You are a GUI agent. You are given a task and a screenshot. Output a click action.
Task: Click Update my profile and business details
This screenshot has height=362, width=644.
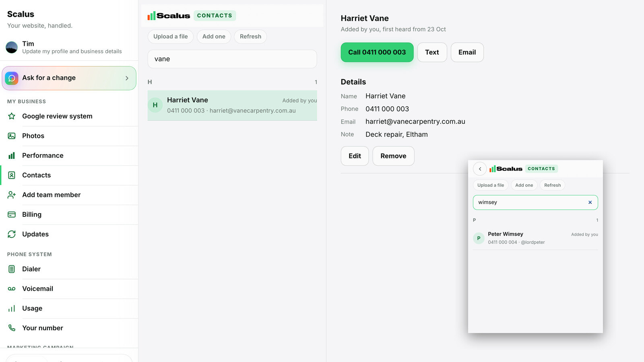(x=72, y=51)
